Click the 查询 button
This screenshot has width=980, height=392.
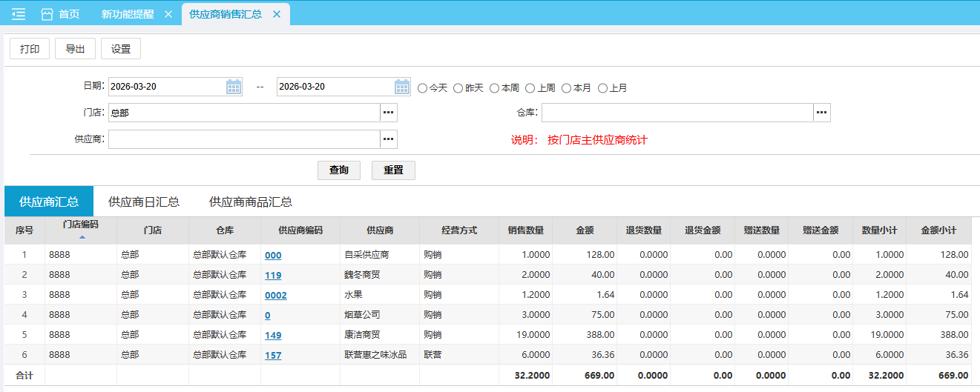pos(339,170)
